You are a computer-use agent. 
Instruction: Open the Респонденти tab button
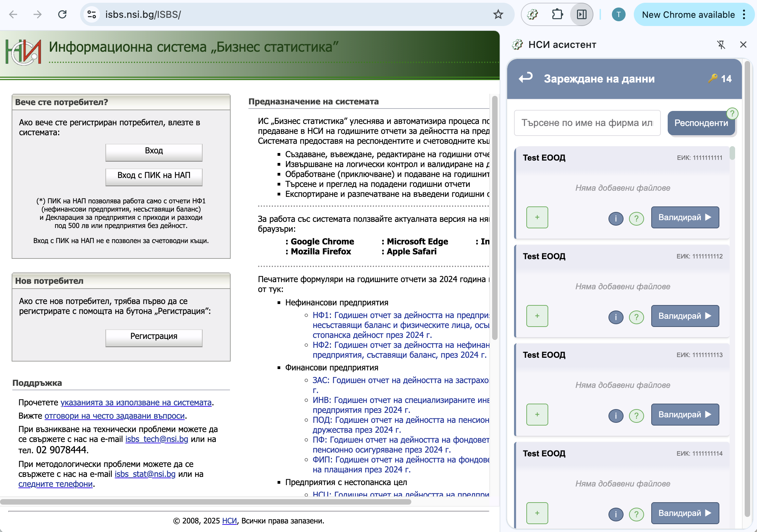point(701,123)
